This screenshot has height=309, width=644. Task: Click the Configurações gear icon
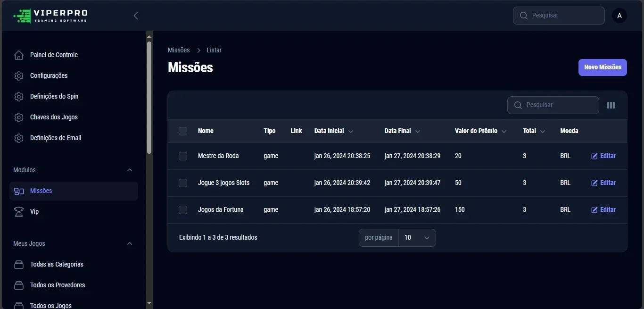[x=19, y=76]
